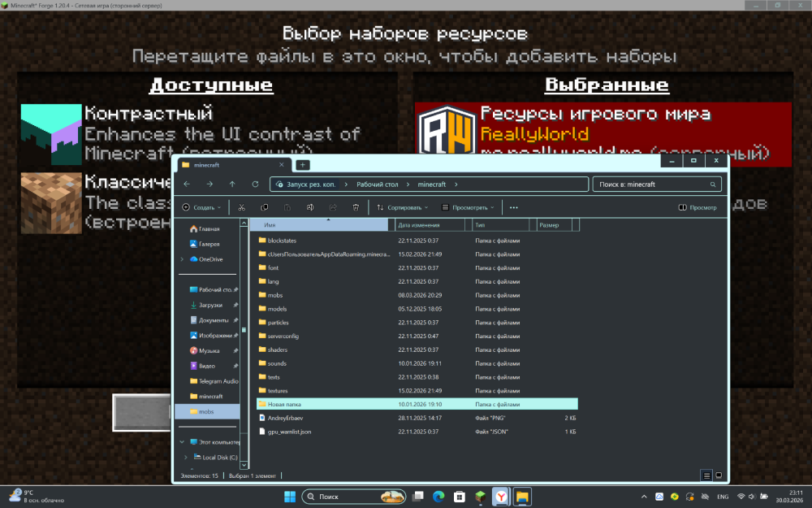Select the Новая папка folder row

[x=417, y=404]
